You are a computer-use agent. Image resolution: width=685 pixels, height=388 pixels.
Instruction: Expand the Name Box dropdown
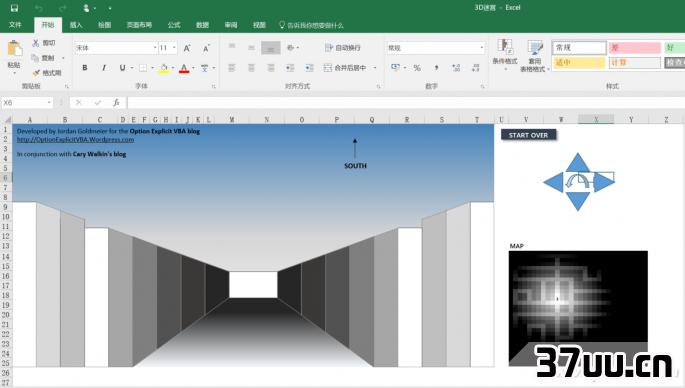point(49,103)
